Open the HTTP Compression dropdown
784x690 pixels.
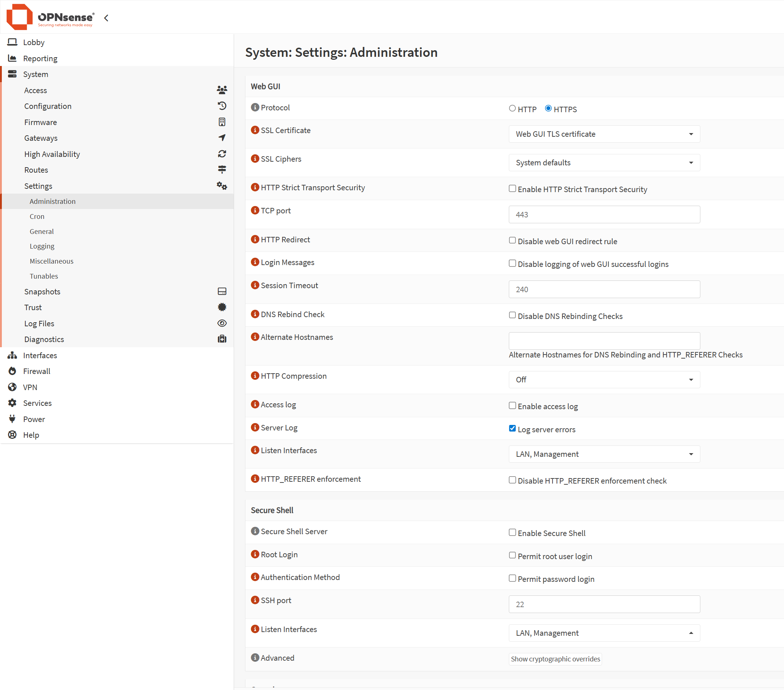pyautogui.click(x=604, y=379)
